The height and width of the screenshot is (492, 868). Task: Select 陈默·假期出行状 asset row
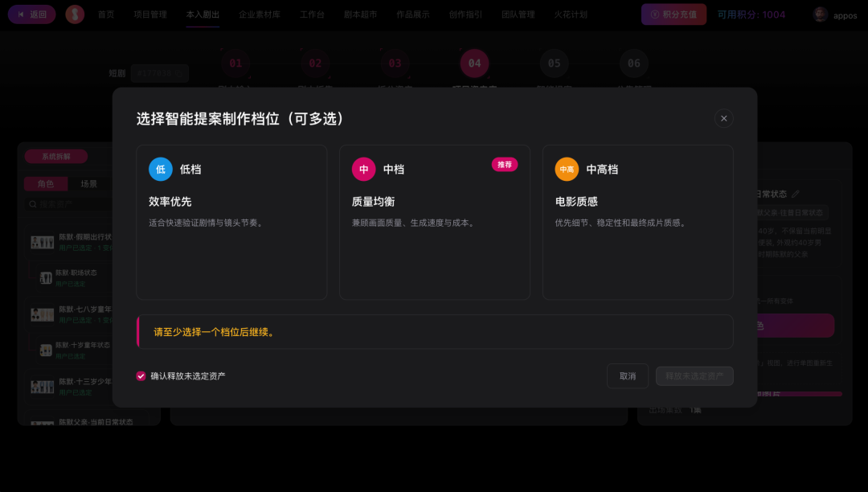pyautogui.click(x=69, y=242)
